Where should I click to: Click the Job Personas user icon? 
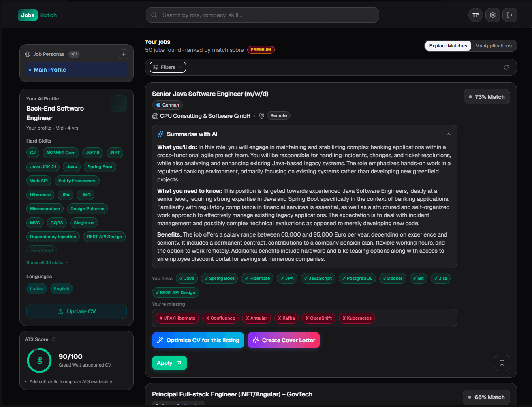pos(28,54)
